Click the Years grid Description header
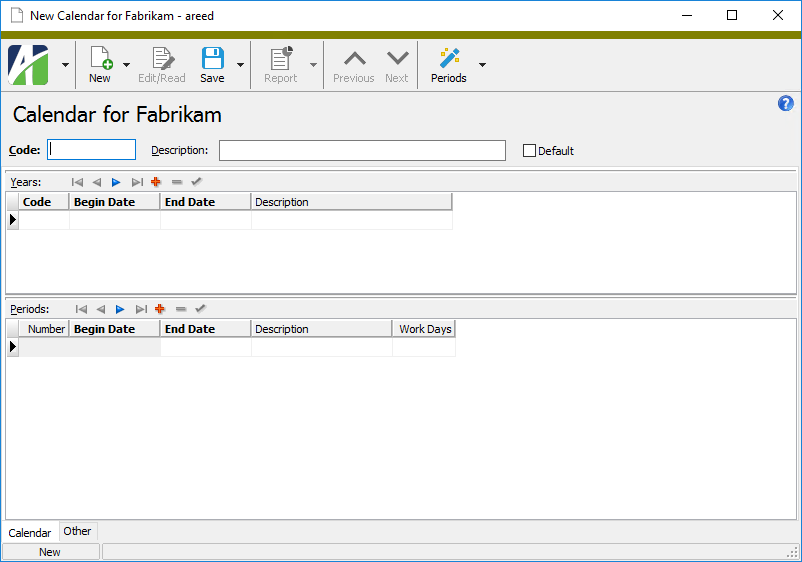Viewport: 802px width, 562px height. pyautogui.click(x=352, y=202)
